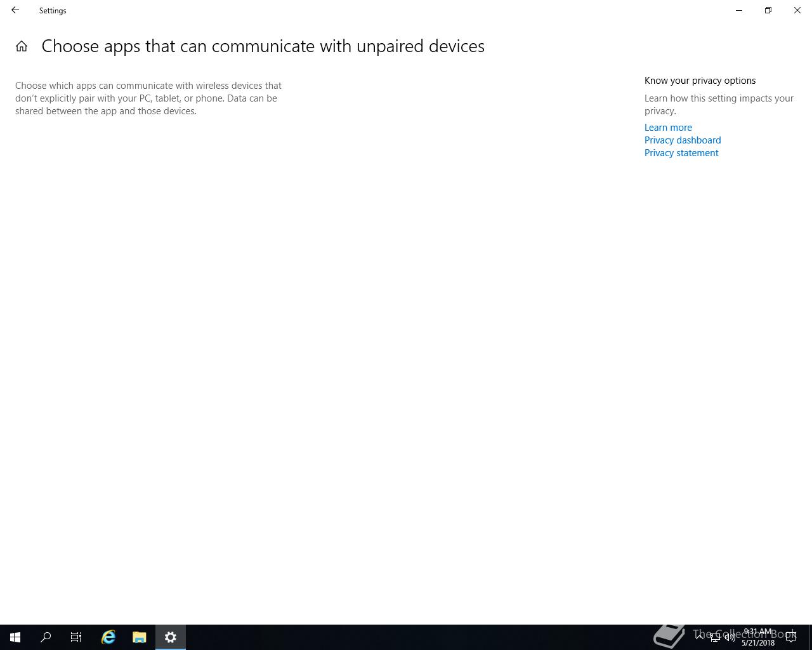812x650 pixels.
Task: Click the 'Know your privacy options' heading
Action: coord(700,81)
